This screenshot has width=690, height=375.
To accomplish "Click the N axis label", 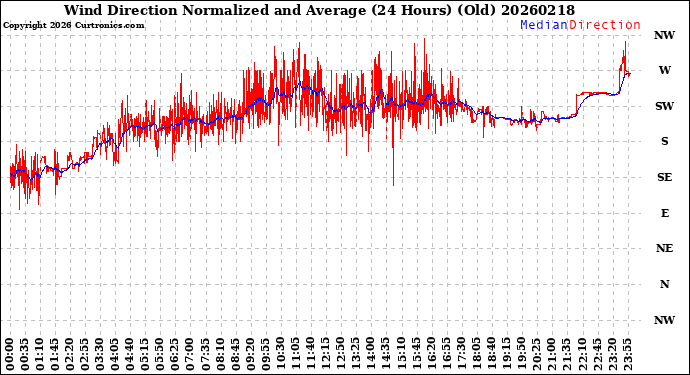I will point(664,285).
